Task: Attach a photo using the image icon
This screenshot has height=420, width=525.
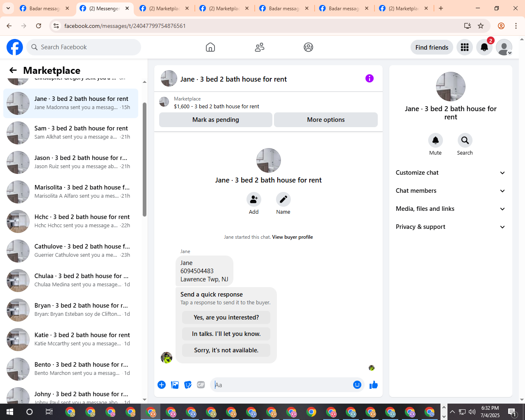Action: click(175, 385)
